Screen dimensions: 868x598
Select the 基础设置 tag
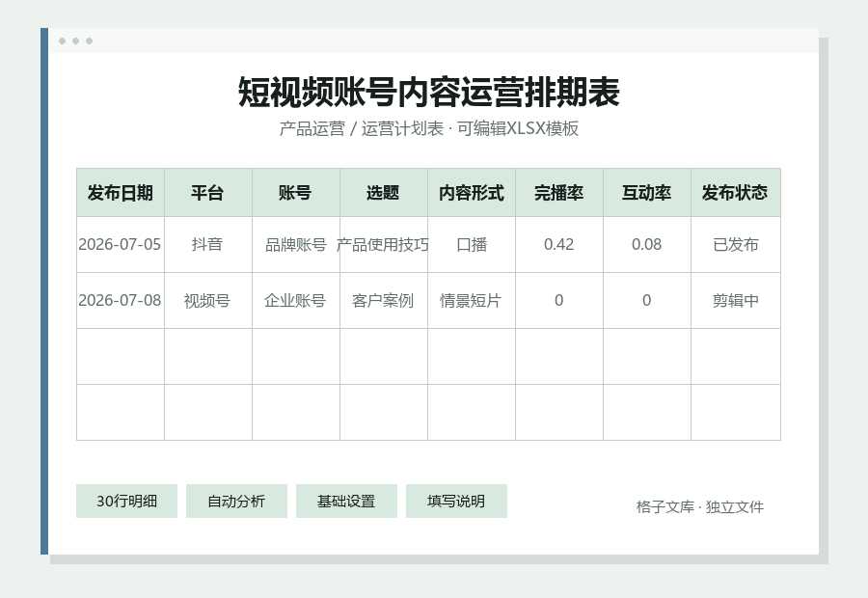(x=346, y=502)
